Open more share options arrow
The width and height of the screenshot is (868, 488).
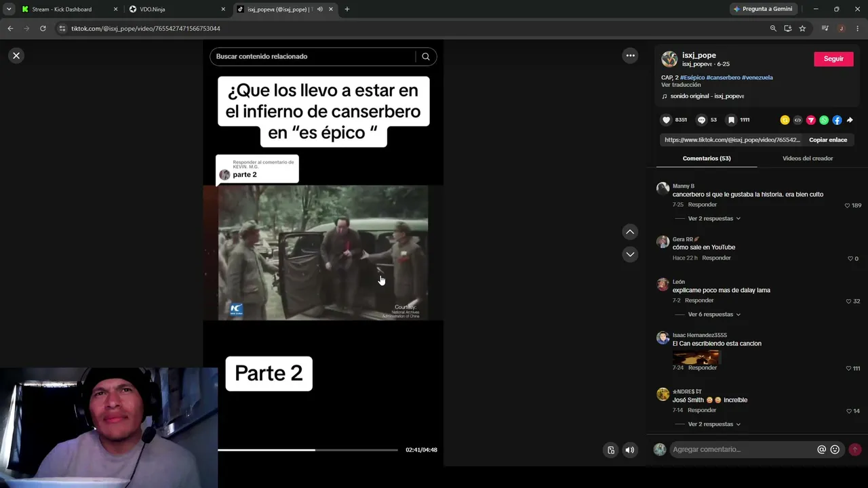pyautogui.click(x=850, y=120)
